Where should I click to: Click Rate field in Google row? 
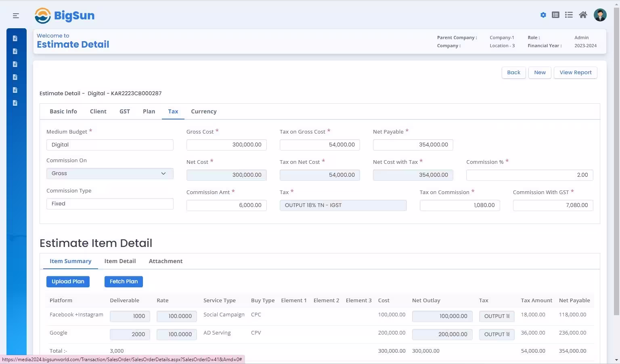point(177,335)
